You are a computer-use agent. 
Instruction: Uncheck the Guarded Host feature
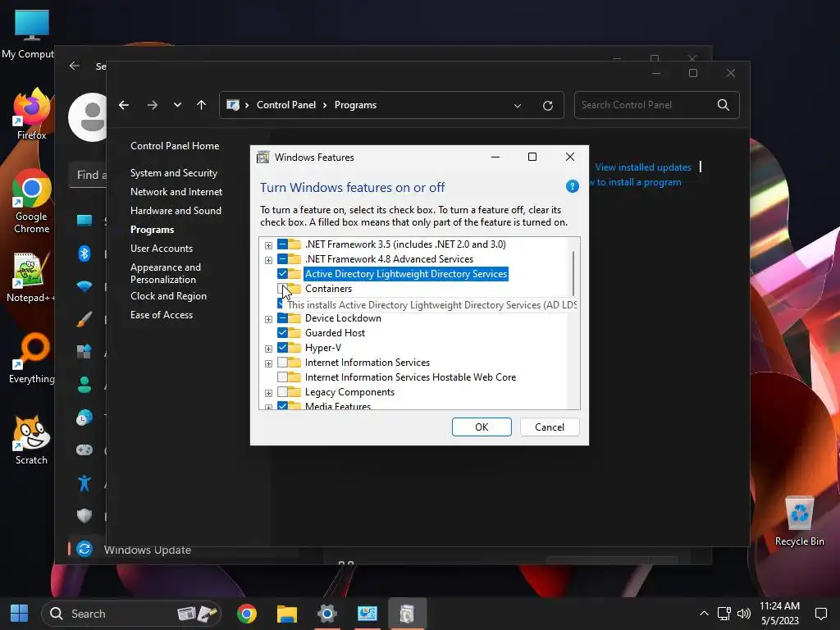pyautogui.click(x=282, y=333)
